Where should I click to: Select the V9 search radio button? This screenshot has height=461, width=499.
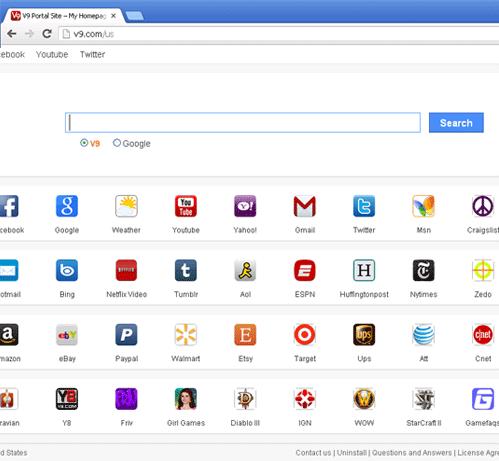coord(84,143)
